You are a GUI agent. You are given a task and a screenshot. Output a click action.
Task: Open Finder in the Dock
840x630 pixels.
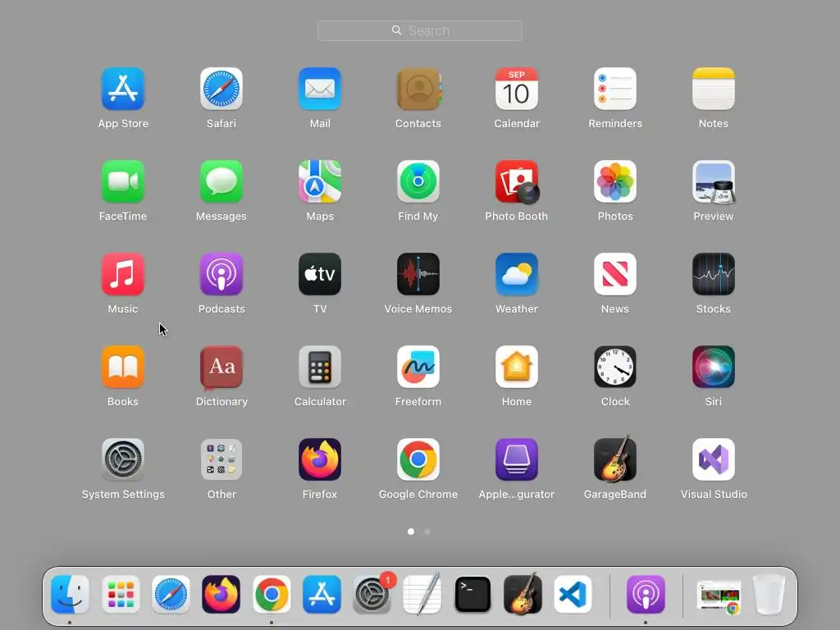pyautogui.click(x=71, y=595)
